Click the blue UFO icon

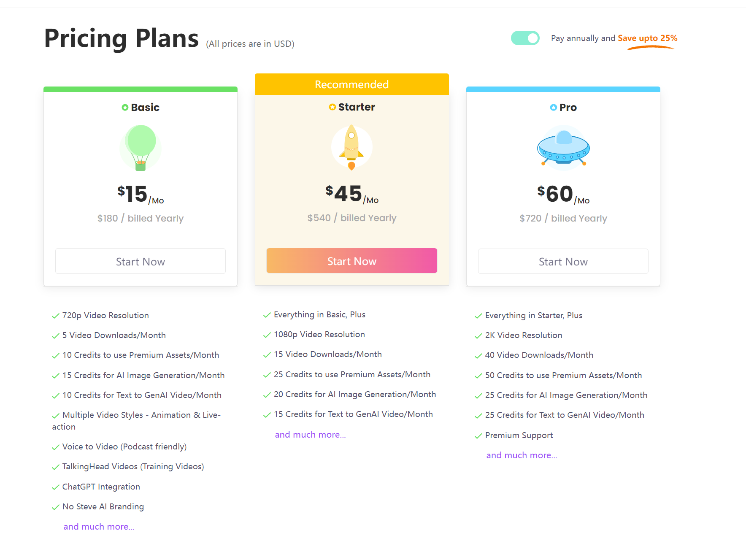point(563,148)
